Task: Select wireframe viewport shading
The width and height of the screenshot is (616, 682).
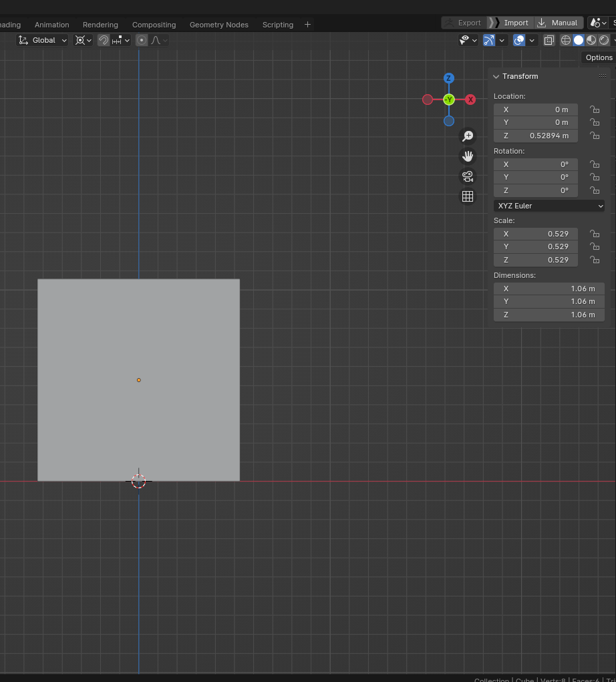Action: 566,40
